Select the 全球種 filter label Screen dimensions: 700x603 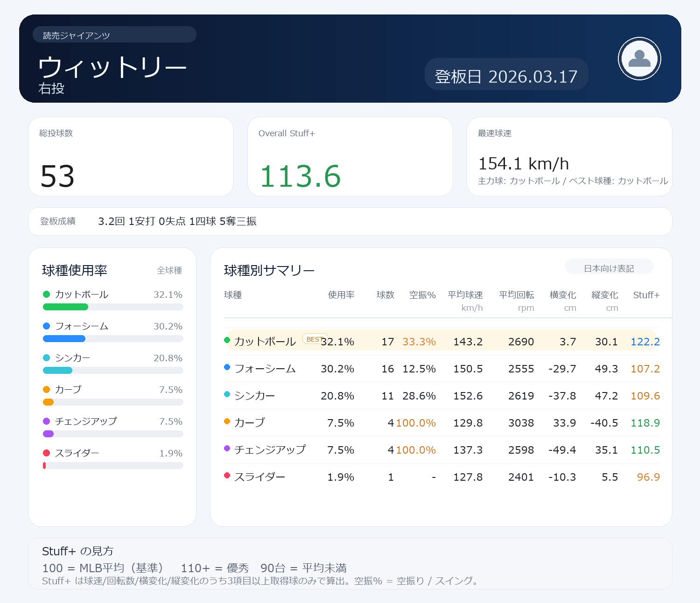pyautogui.click(x=169, y=271)
